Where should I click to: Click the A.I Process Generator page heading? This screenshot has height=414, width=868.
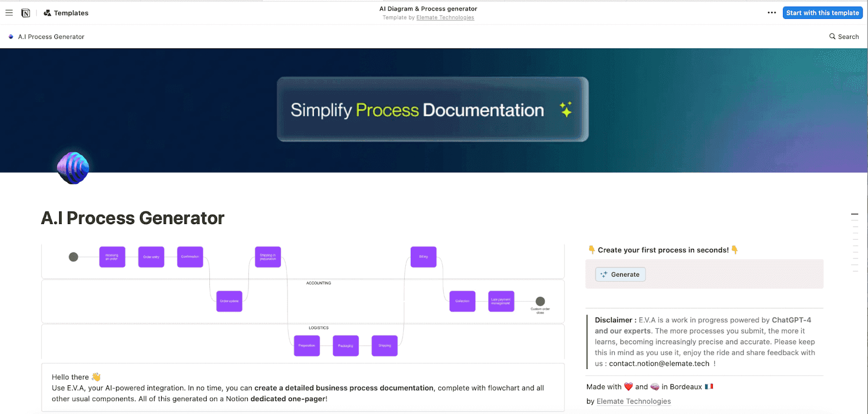pyautogui.click(x=133, y=218)
